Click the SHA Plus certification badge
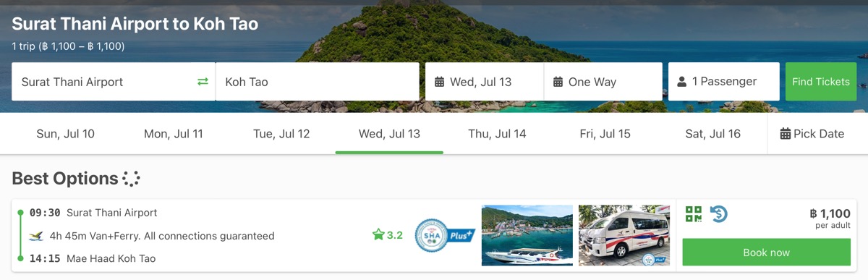 tap(444, 235)
